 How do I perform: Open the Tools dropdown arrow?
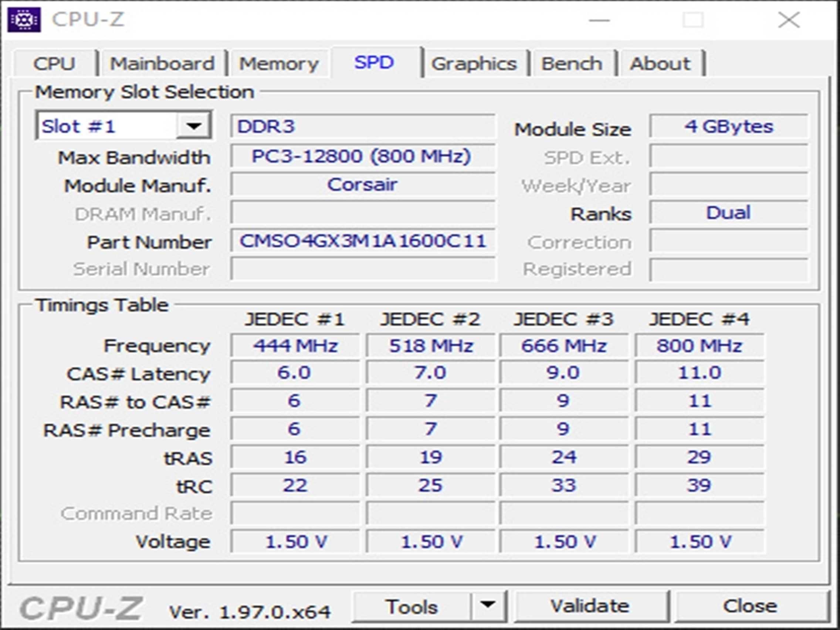point(488,606)
